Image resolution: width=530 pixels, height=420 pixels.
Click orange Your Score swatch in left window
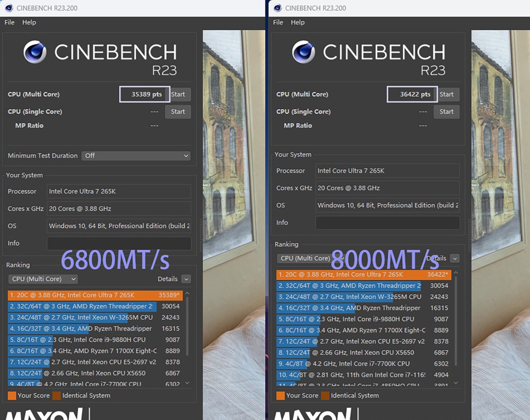(12, 396)
